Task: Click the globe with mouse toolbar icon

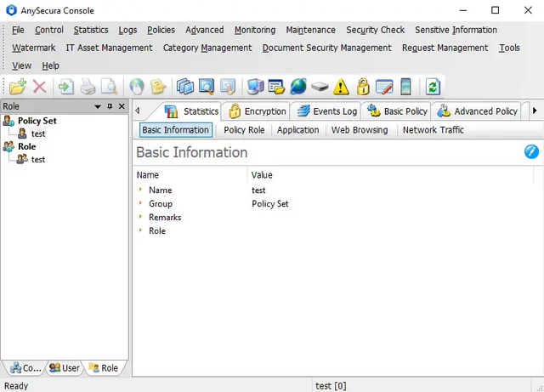Action: coord(137,87)
